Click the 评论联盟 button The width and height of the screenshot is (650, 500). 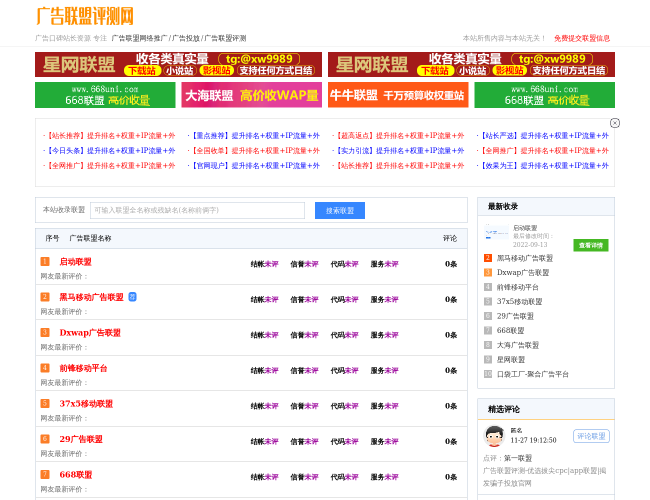pyautogui.click(x=591, y=436)
